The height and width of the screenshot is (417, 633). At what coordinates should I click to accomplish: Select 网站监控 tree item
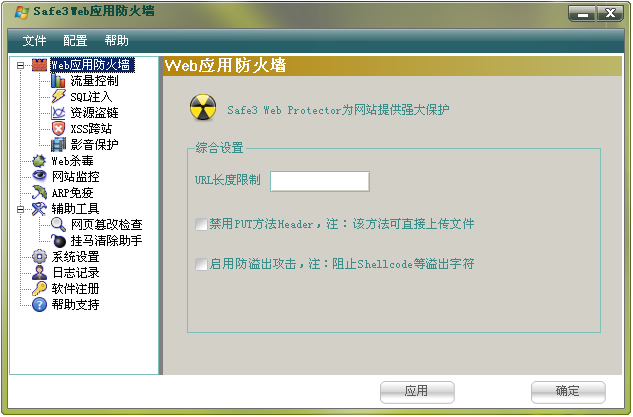click(75, 176)
